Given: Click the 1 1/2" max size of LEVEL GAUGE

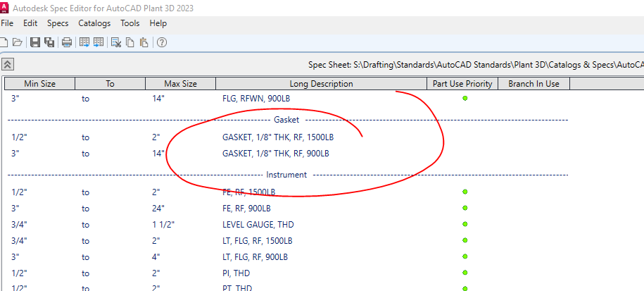Looking at the screenshot, I should (163, 224).
